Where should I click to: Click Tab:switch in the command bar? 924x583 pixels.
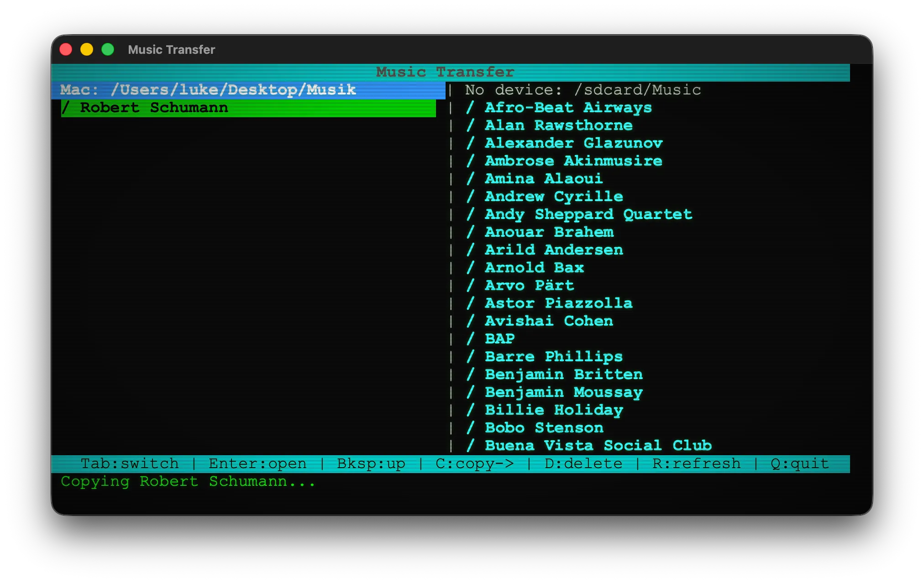[x=129, y=463]
